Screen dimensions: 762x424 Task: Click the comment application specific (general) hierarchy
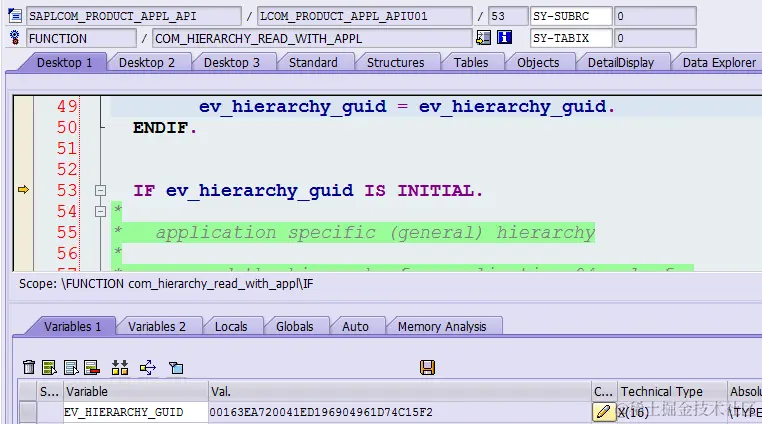click(x=375, y=233)
